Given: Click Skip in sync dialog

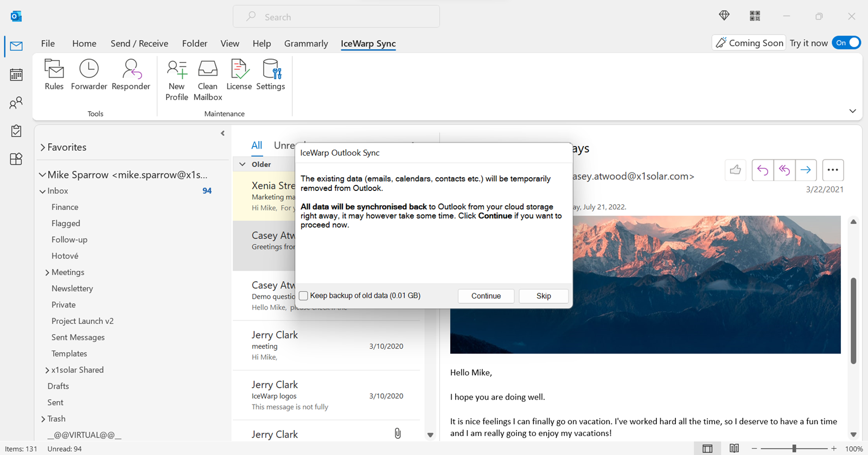Looking at the screenshot, I should click(544, 296).
